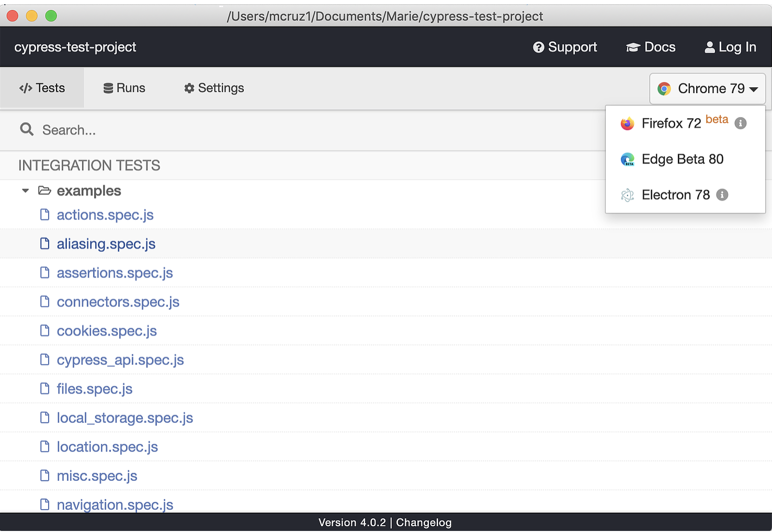Click the Log In user icon
The width and height of the screenshot is (772, 532).
710,48
